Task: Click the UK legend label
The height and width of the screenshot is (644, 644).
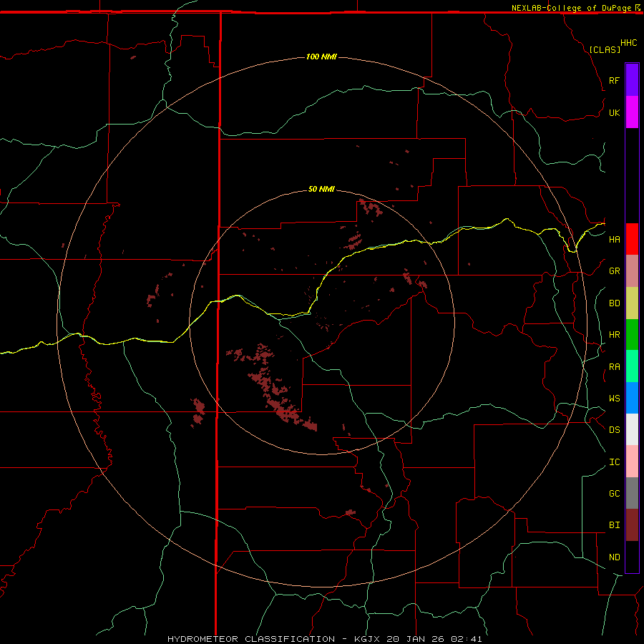Action: pos(614,112)
